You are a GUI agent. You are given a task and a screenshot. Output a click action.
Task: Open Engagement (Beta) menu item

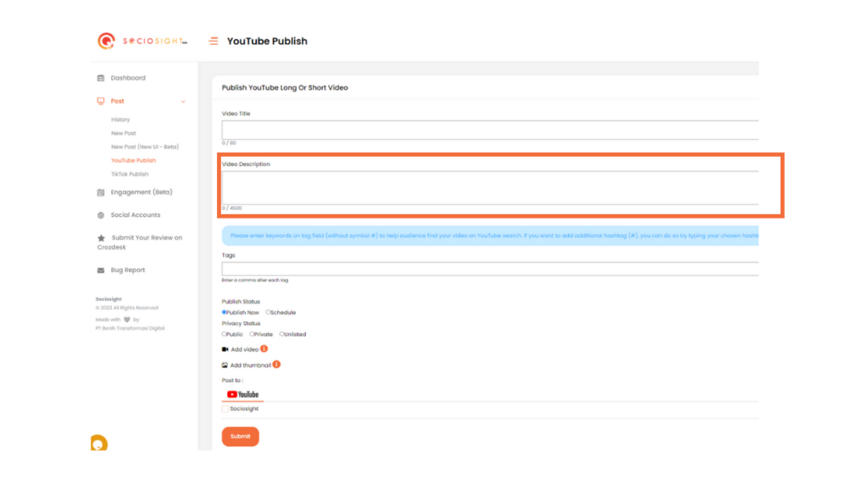pyautogui.click(x=142, y=192)
